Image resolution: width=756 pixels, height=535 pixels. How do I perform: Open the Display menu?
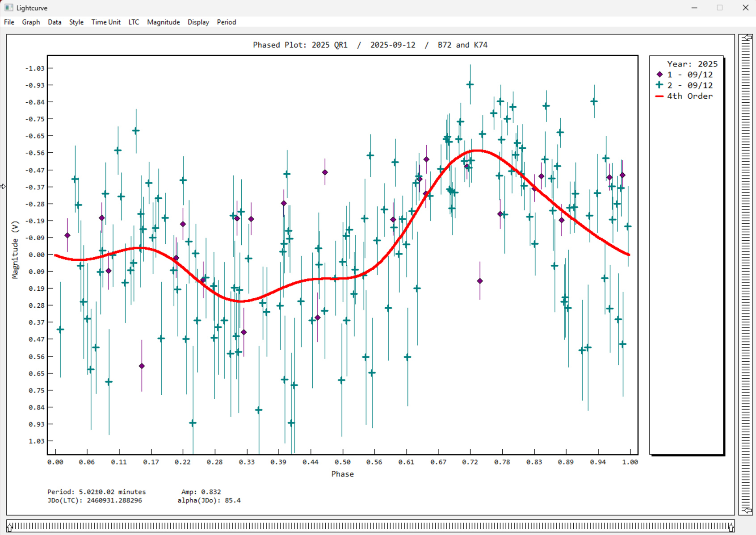198,22
